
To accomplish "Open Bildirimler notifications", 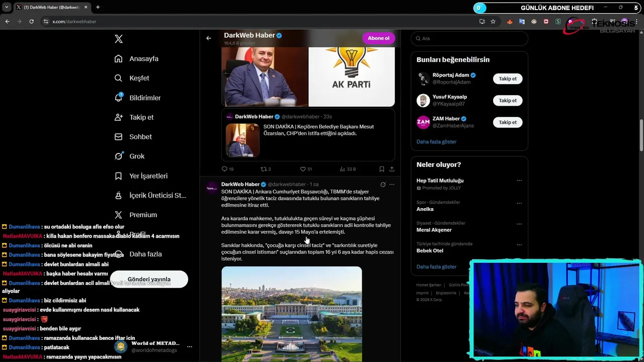I will pyautogui.click(x=137, y=98).
